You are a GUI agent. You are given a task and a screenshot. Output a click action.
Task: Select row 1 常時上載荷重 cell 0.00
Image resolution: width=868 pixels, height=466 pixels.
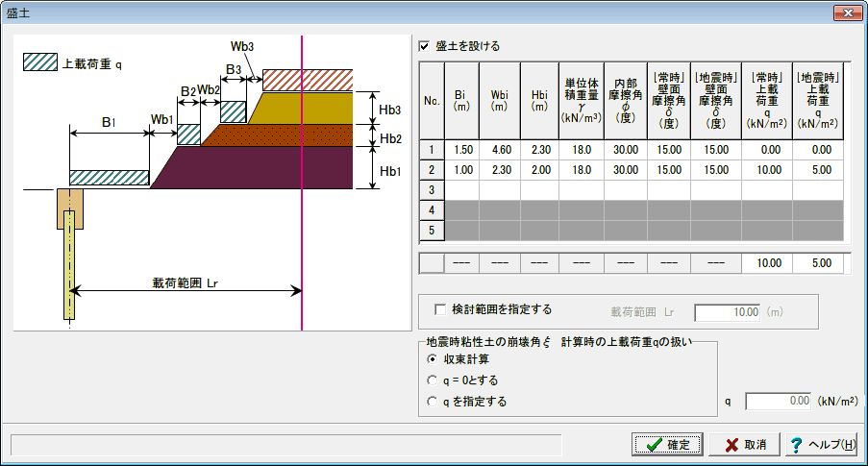tap(767, 150)
